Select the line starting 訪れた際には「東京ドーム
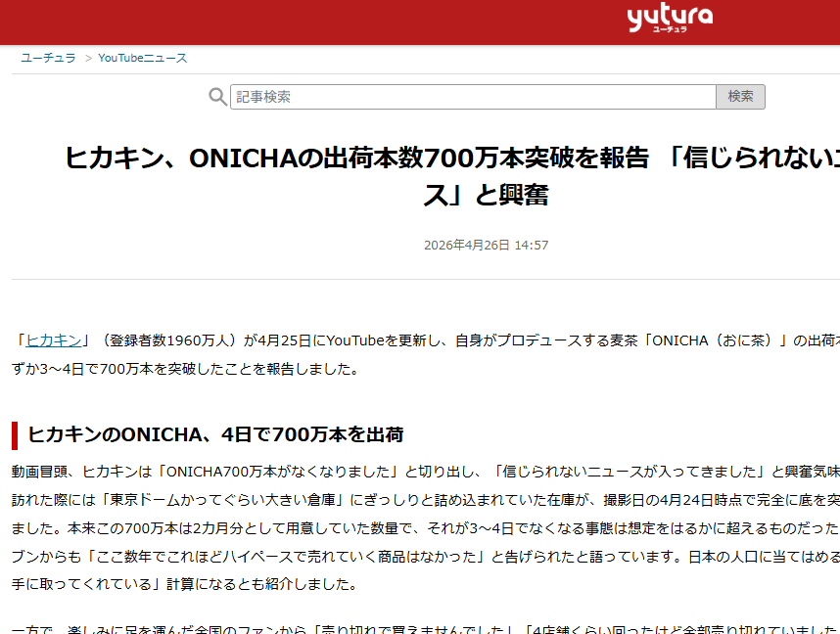This screenshot has width=840, height=634. pos(426,500)
